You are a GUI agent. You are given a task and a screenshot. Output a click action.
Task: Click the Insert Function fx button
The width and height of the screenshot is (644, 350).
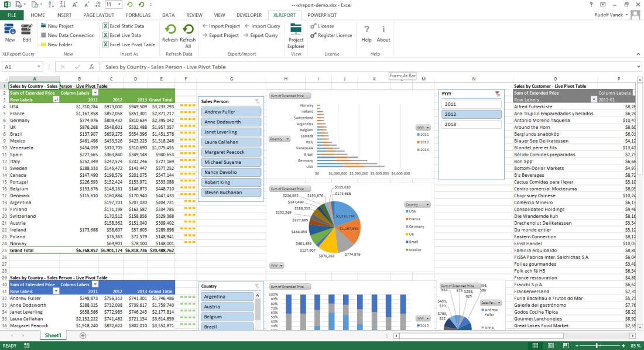[x=91, y=67]
